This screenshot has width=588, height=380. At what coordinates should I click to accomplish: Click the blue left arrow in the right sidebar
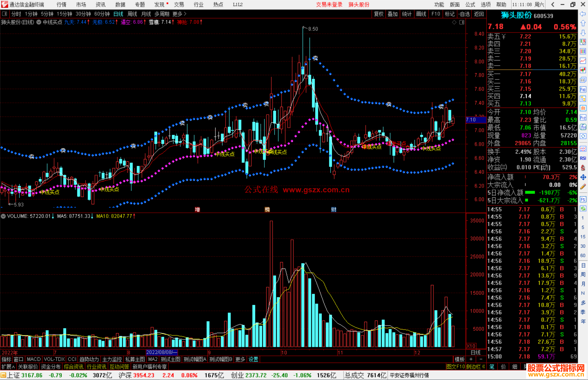583,14
